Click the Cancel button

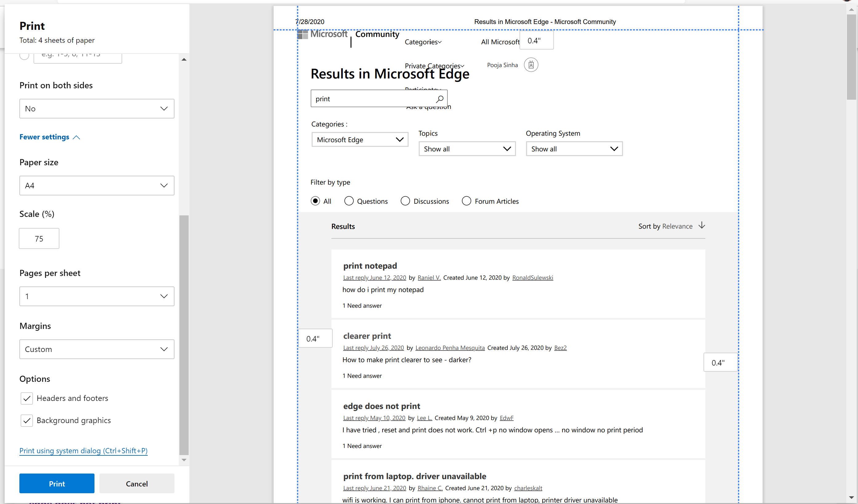pos(137,483)
